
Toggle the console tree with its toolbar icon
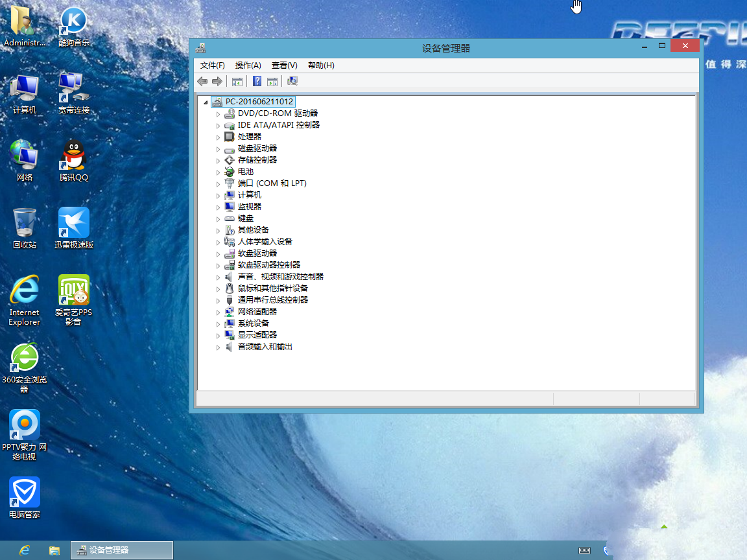237,81
